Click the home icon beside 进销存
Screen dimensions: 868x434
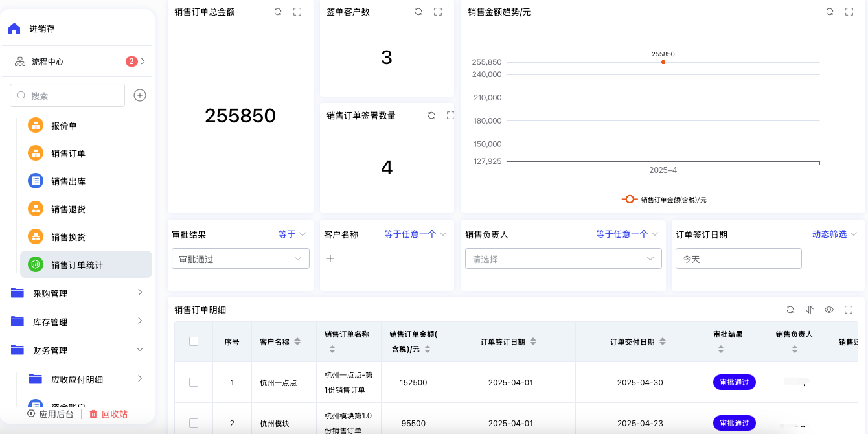click(14, 29)
